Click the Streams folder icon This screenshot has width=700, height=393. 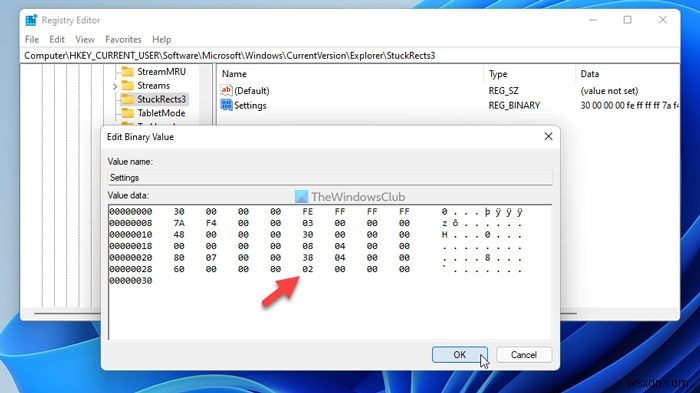[x=128, y=85]
